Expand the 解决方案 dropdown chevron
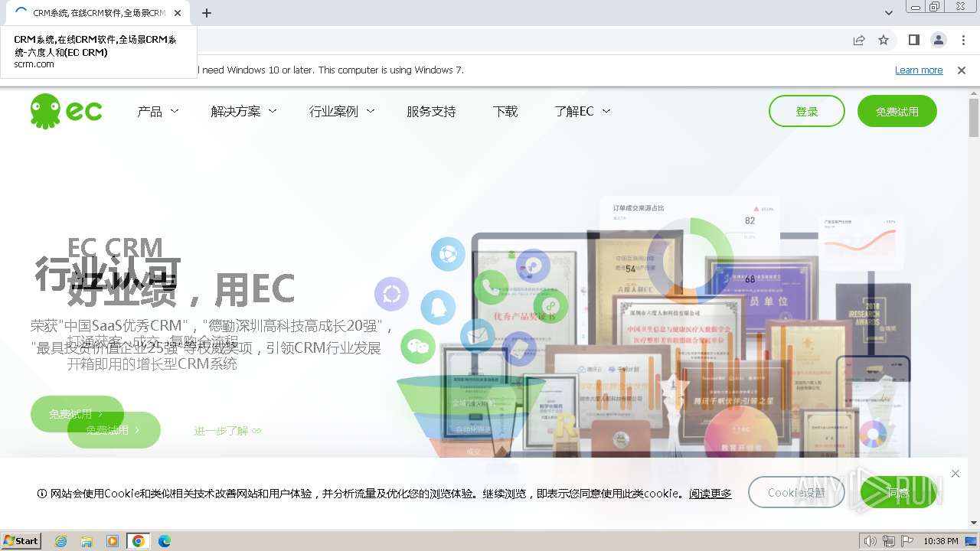Screen dimensions: 980x551 [273, 111]
